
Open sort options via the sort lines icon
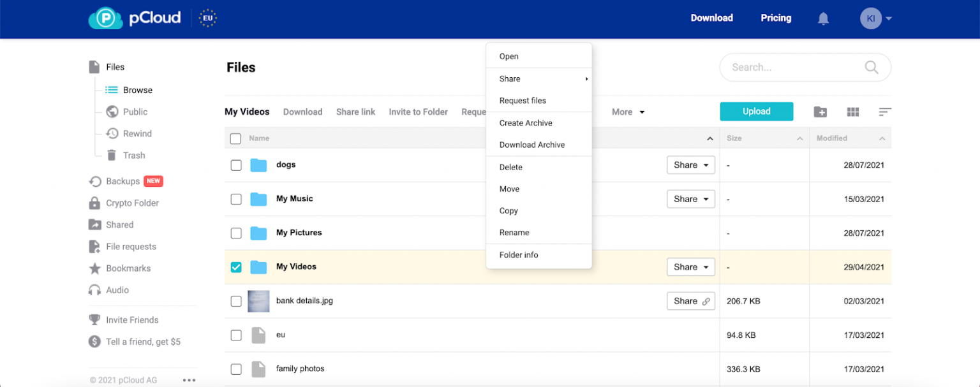(885, 112)
